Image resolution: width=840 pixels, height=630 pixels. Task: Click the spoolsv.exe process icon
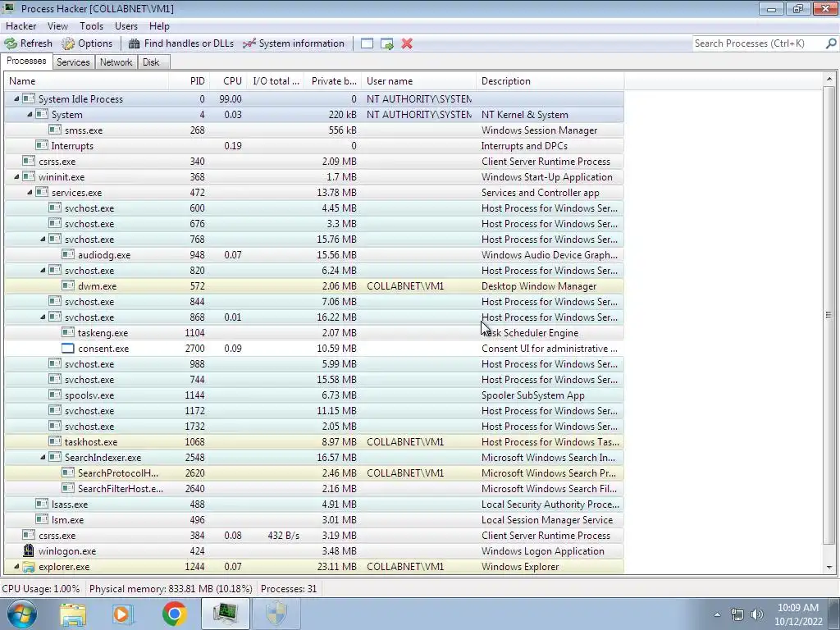tap(55, 395)
